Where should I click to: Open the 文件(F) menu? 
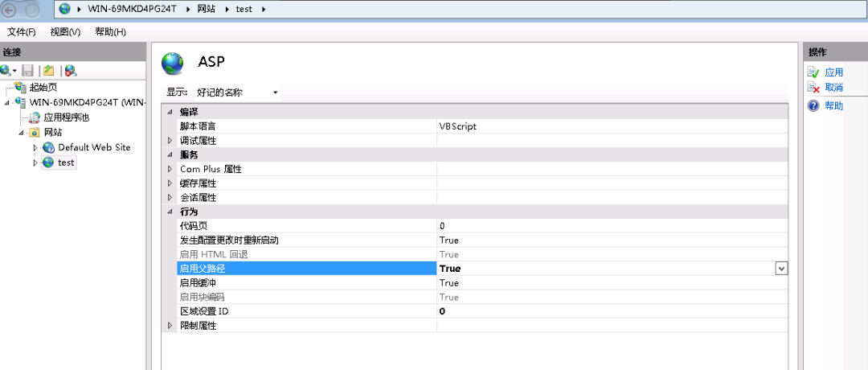22,32
